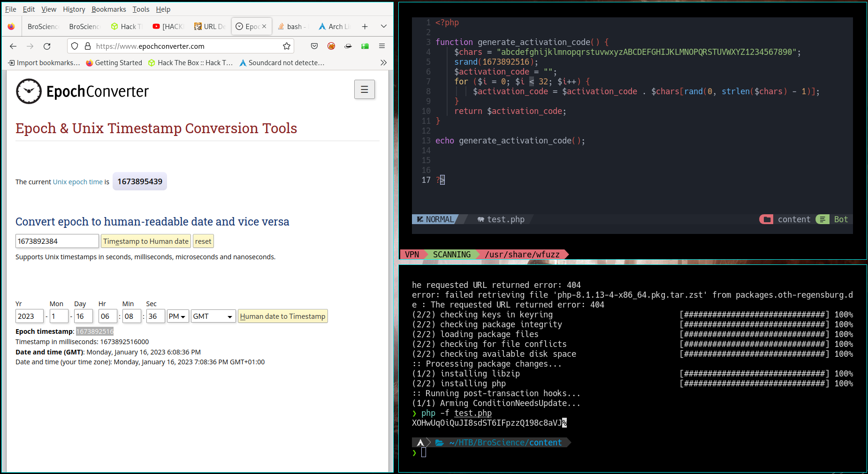Click the Human date to Timestamp button

[x=282, y=316]
